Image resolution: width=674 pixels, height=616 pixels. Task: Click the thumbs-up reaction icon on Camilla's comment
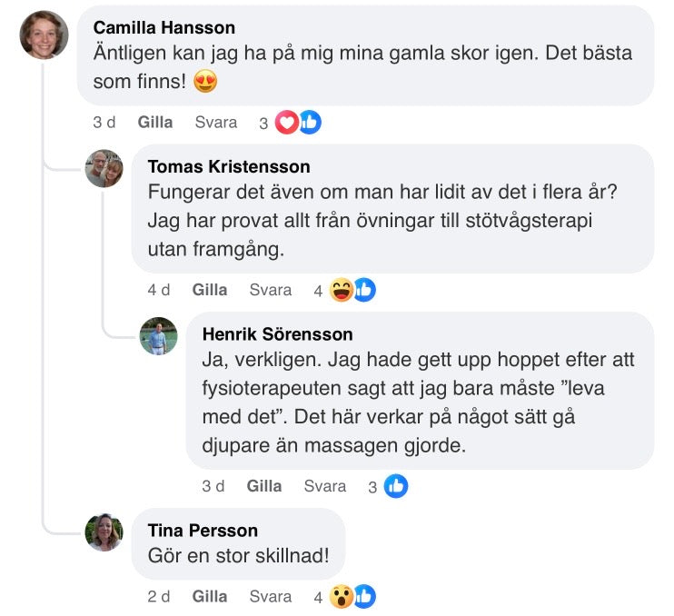tap(310, 123)
